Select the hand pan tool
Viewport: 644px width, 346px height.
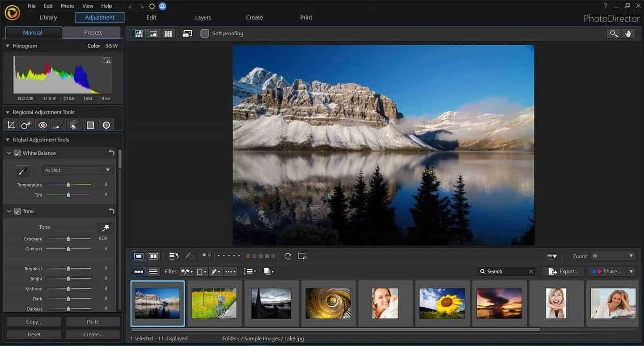[x=628, y=34]
